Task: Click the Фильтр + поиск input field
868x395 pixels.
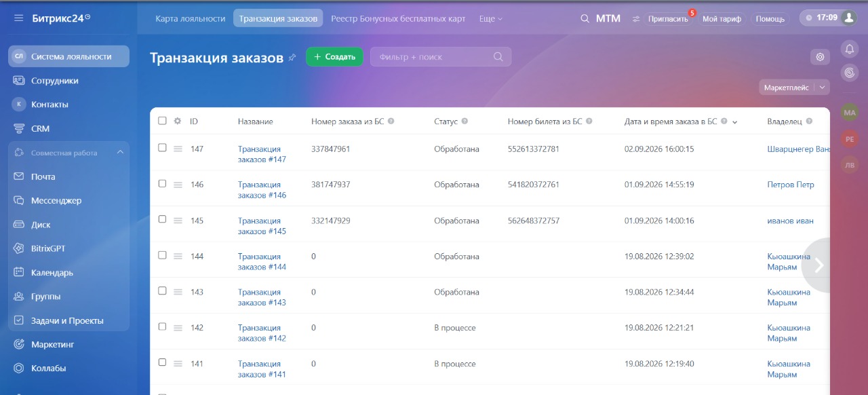Action: coord(441,57)
